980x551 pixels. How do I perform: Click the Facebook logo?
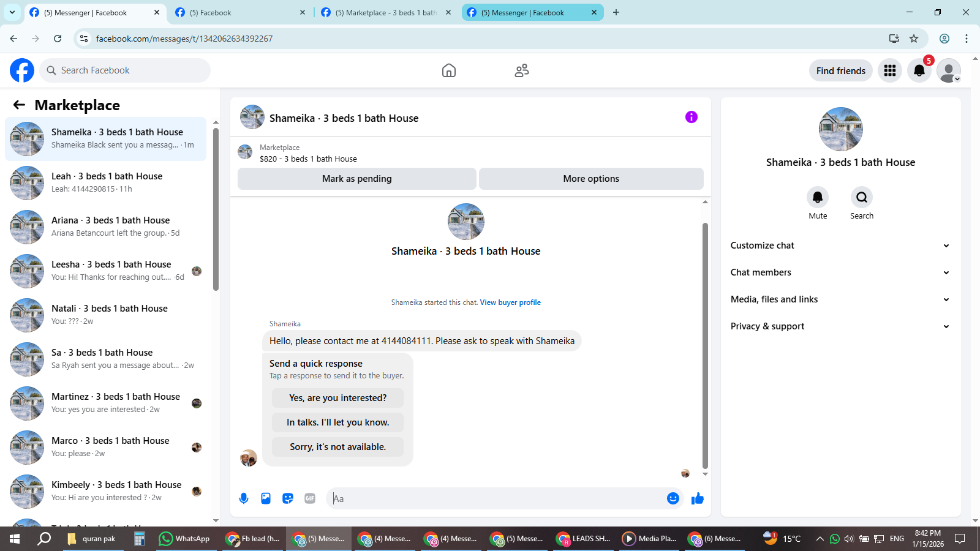tap(22, 70)
